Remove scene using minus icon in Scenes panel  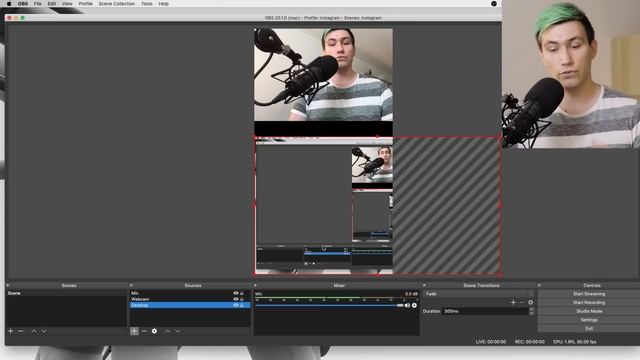click(21, 331)
